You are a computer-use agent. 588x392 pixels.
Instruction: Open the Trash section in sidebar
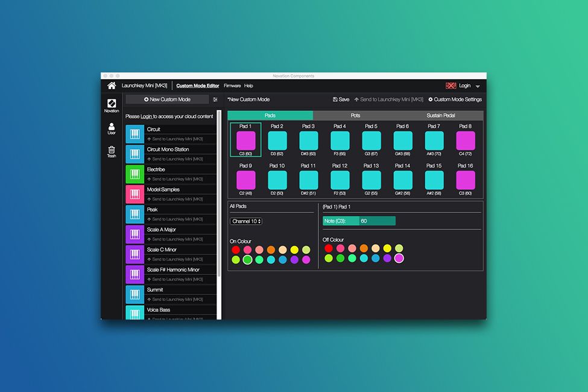pyautogui.click(x=112, y=151)
